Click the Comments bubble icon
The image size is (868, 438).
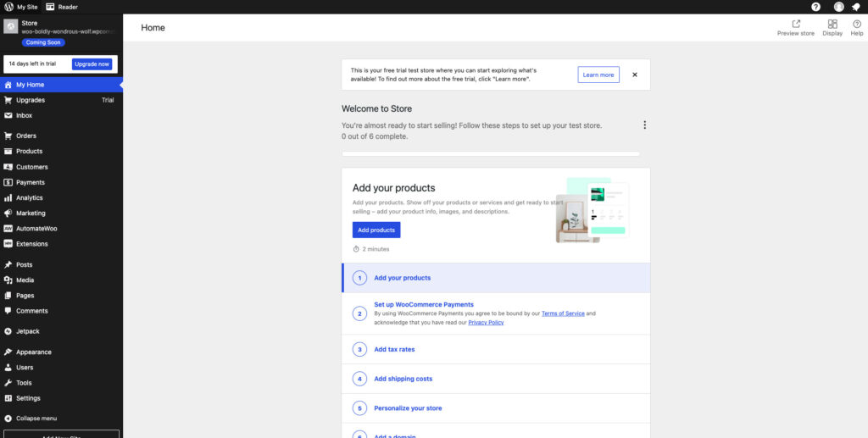tap(8, 311)
